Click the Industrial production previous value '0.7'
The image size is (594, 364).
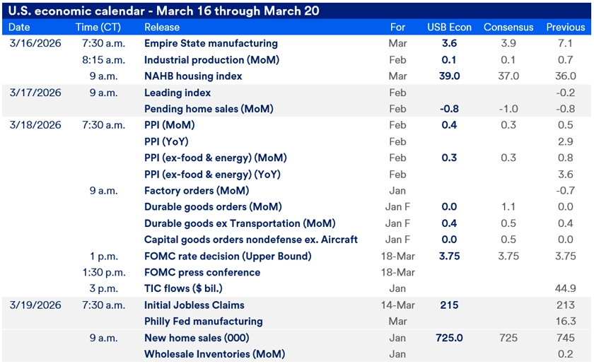566,60
